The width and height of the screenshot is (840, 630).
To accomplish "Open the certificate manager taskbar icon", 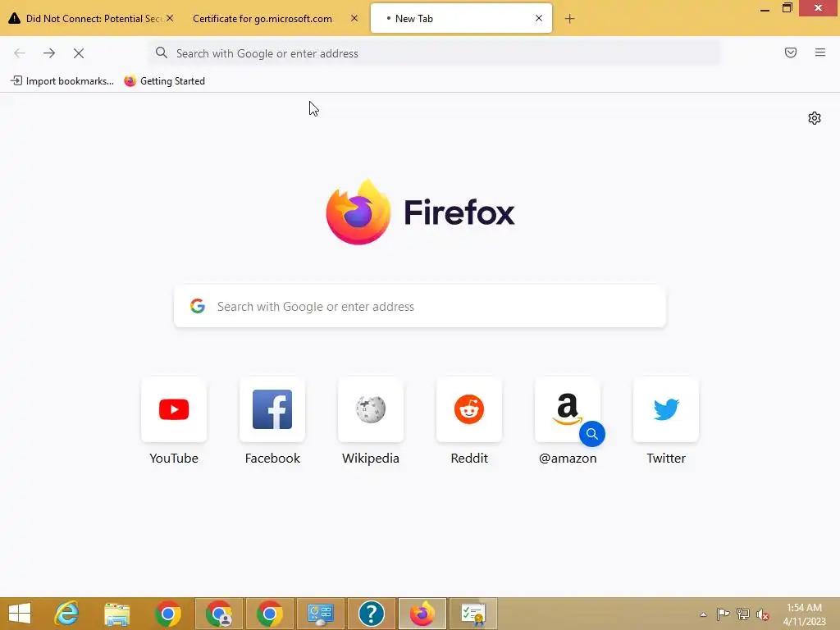I will pos(473,614).
